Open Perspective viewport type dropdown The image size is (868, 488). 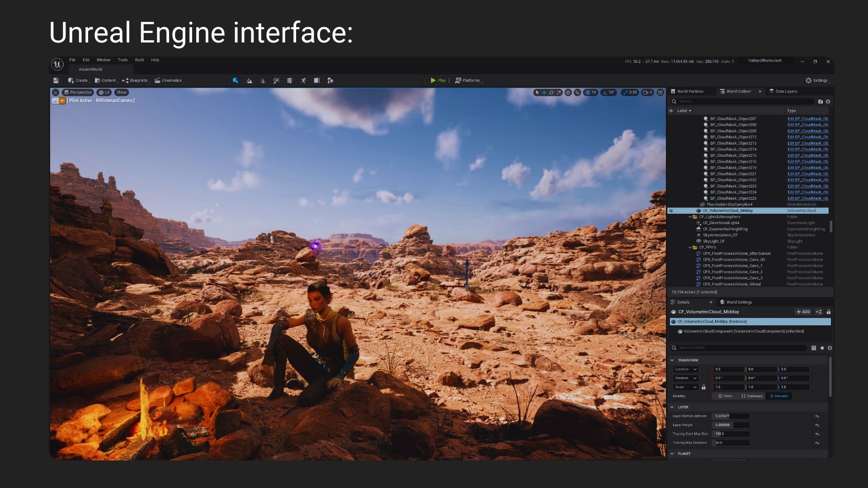click(77, 92)
